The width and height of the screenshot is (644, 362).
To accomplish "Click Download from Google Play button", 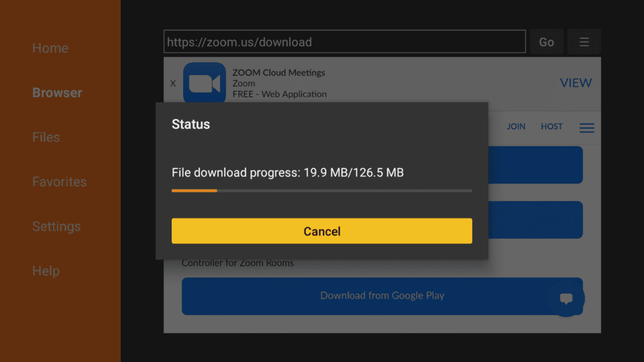I will (x=382, y=296).
